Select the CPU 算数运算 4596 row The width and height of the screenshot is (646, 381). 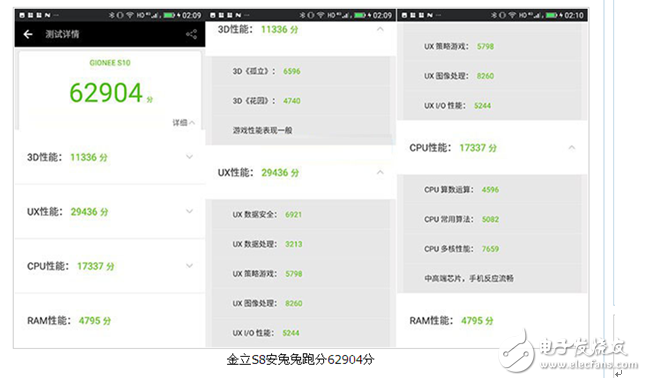[x=492, y=190]
